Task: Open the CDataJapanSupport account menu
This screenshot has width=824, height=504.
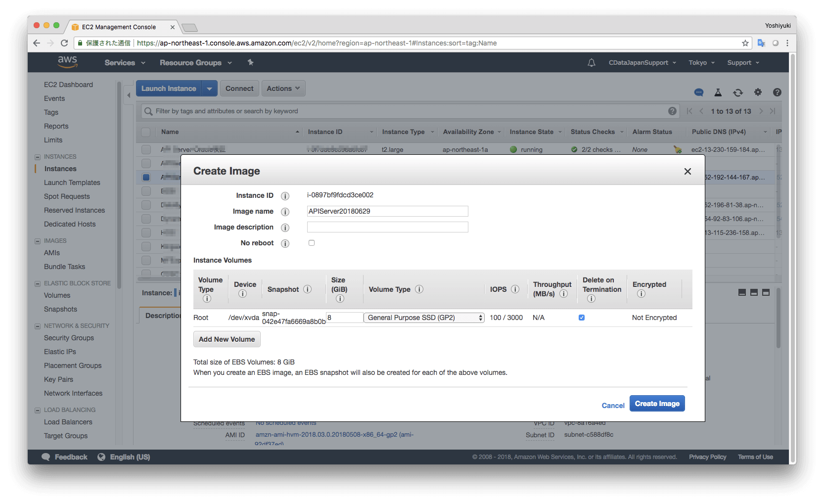Action: pos(642,63)
